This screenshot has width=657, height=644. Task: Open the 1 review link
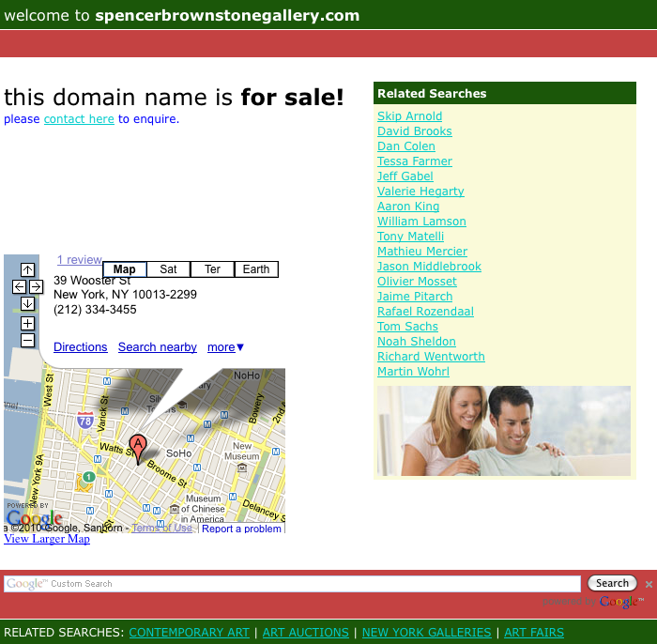point(80,260)
